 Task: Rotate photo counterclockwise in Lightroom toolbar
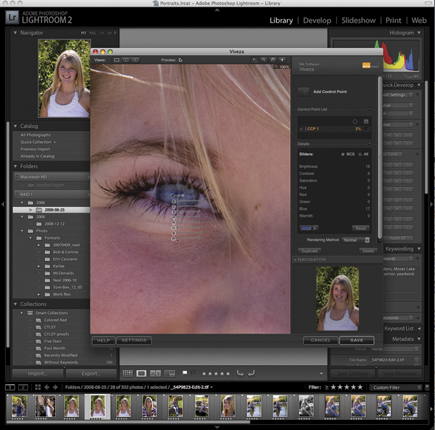[x=240, y=373]
